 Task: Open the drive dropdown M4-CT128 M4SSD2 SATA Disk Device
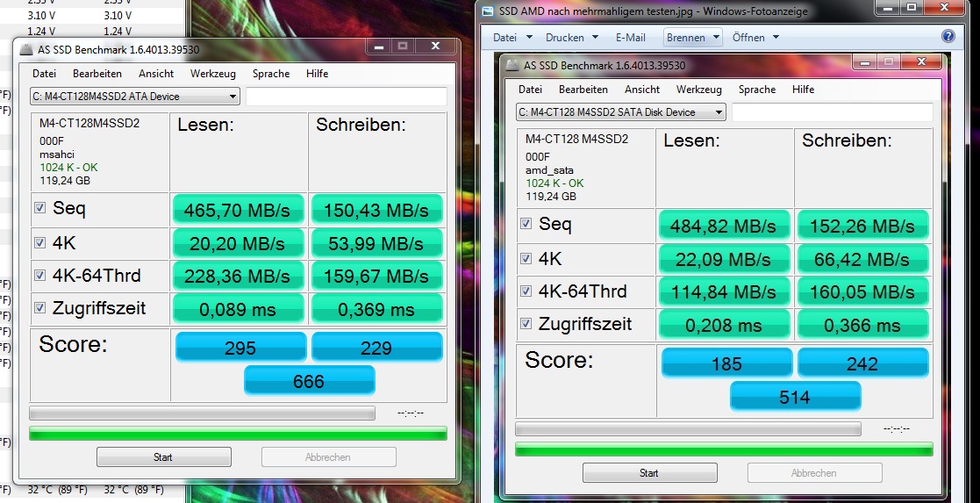click(x=620, y=112)
